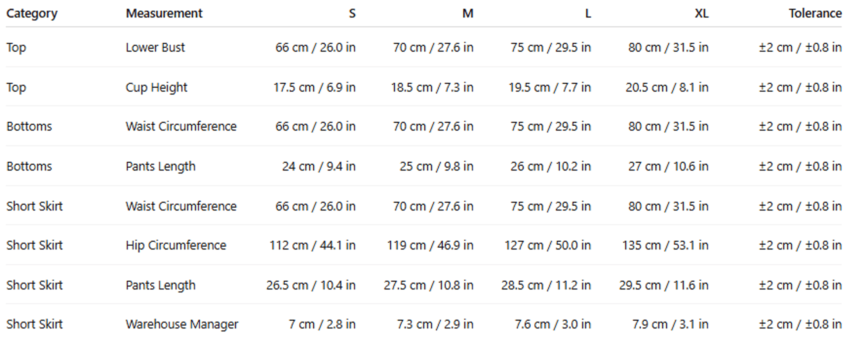The width and height of the screenshot is (868, 347).
Task: Click the Warehouse Manager label
Action: pyautogui.click(x=182, y=324)
